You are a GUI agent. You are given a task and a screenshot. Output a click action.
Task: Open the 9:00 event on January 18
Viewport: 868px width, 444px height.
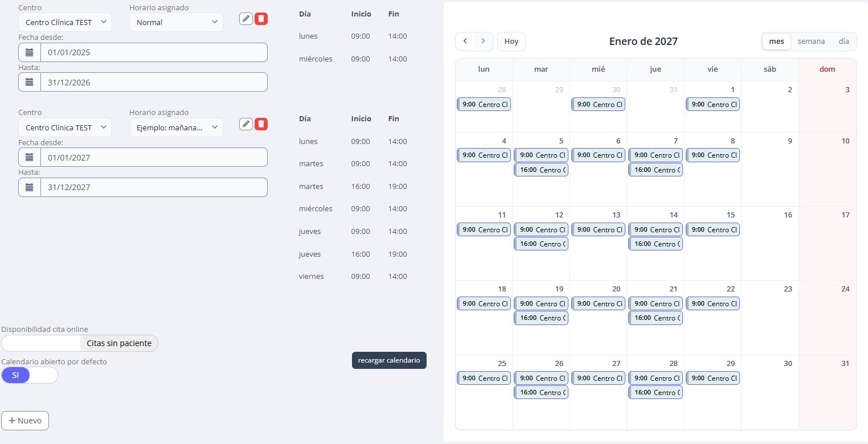click(484, 303)
